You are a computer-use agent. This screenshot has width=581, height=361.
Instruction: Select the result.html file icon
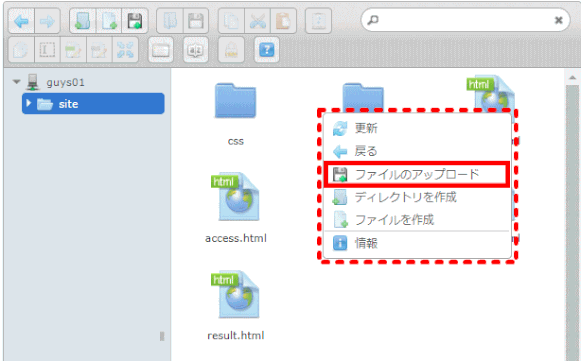(x=235, y=294)
